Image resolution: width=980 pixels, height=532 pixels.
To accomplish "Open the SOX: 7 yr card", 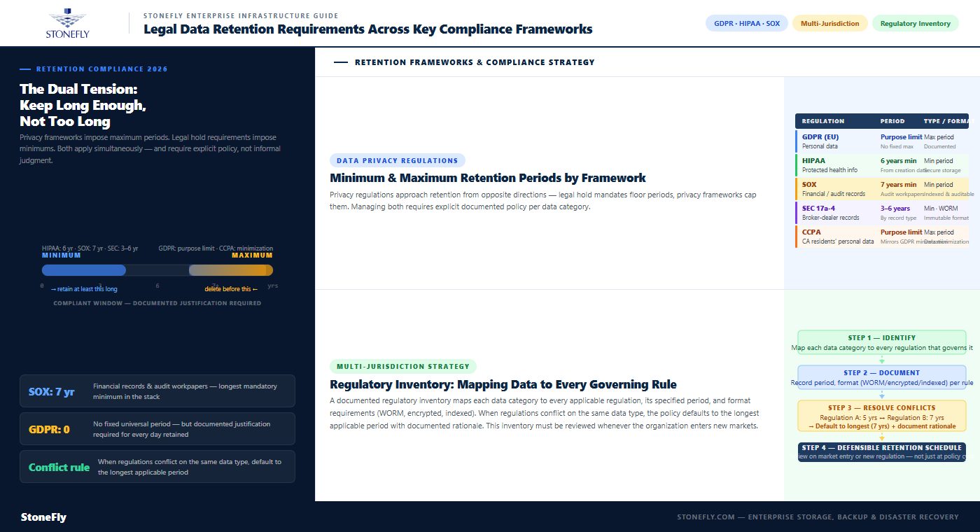I will tap(157, 391).
